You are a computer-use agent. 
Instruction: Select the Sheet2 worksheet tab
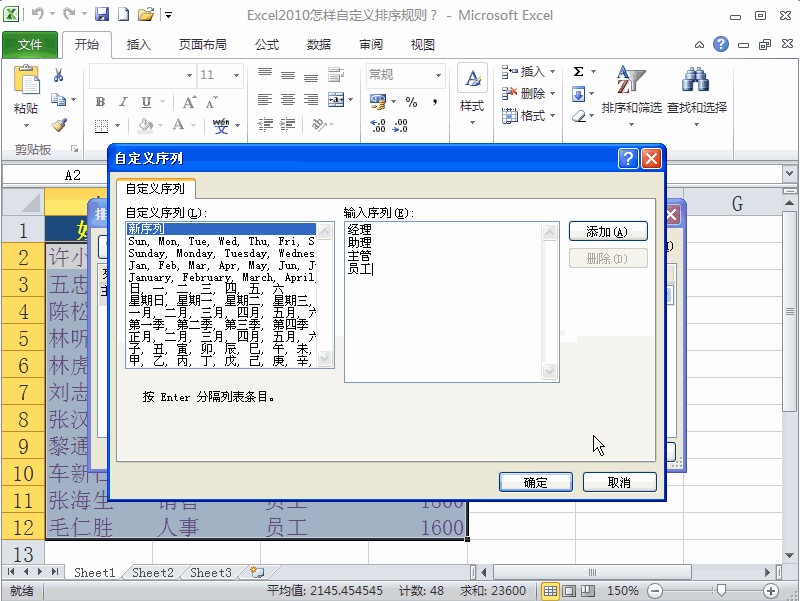[153, 572]
